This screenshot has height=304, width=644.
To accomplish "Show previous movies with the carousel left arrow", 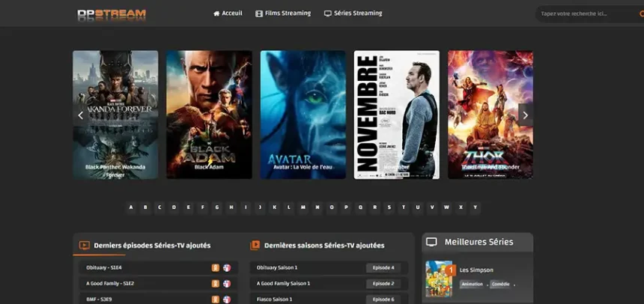I will pyautogui.click(x=81, y=115).
